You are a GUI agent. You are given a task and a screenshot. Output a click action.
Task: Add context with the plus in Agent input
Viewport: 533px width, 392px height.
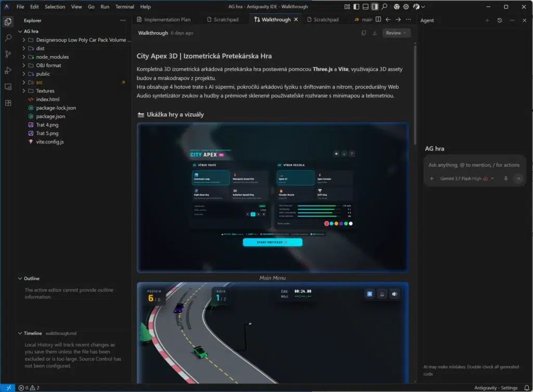point(432,178)
